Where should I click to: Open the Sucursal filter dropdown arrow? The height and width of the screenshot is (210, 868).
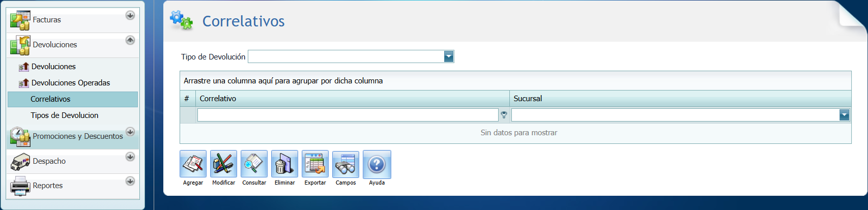(844, 115)
